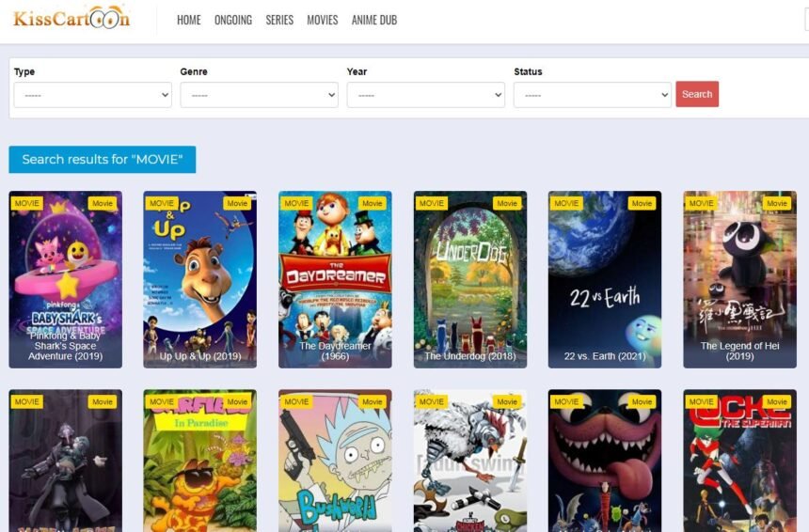Click MOVIE badge on adult swim poster
The height and width of the screenshot is (532, 809).
click(x=432, y=401)
